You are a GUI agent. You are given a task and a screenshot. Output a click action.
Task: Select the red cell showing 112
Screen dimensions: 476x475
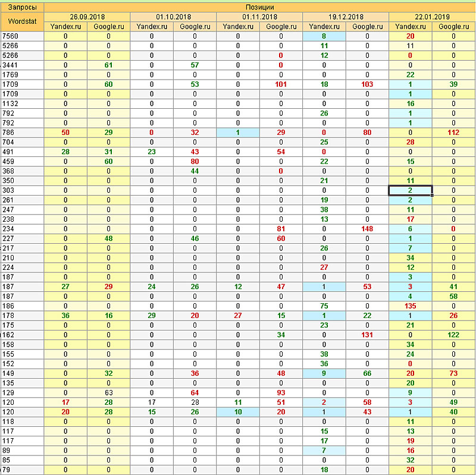[453, 133]
